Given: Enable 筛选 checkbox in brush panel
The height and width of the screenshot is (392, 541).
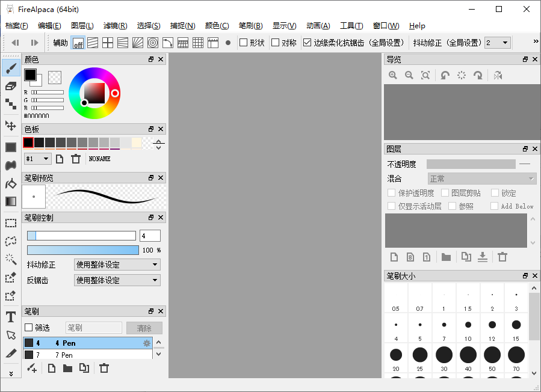Looking at the screenshot, I should 29,327.
